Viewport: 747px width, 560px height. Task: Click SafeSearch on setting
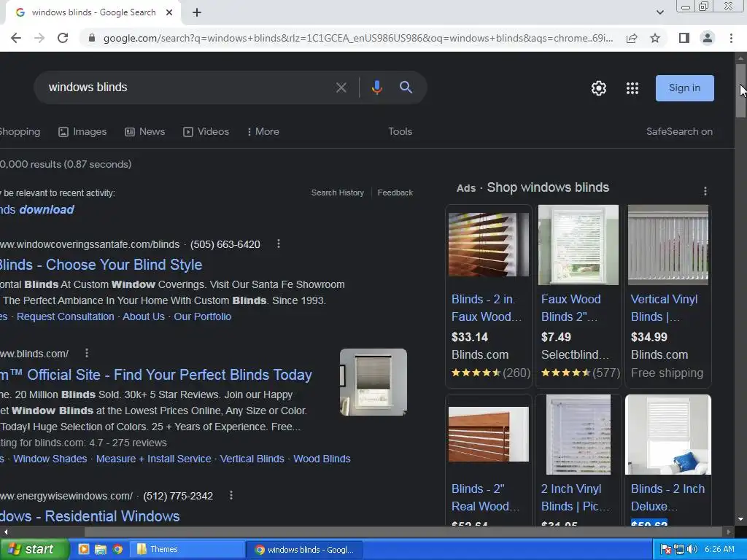coord(679,132)
